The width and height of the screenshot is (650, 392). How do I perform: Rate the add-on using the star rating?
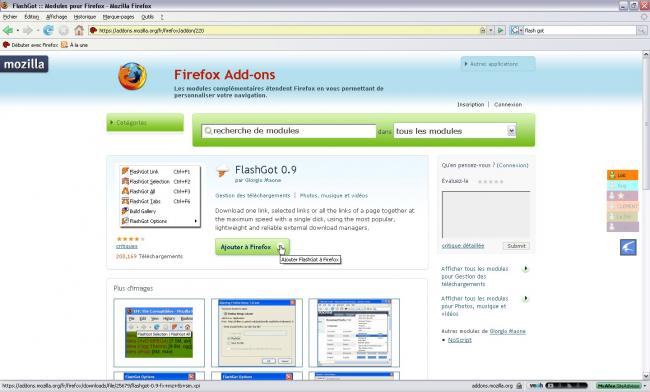point(490,181)
